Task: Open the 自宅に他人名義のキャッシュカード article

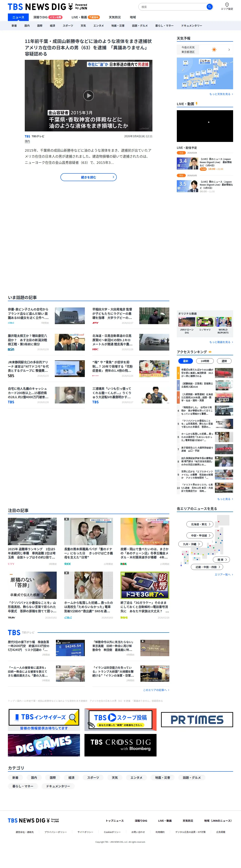Action: pyautogui.click(x=46, y=395)
